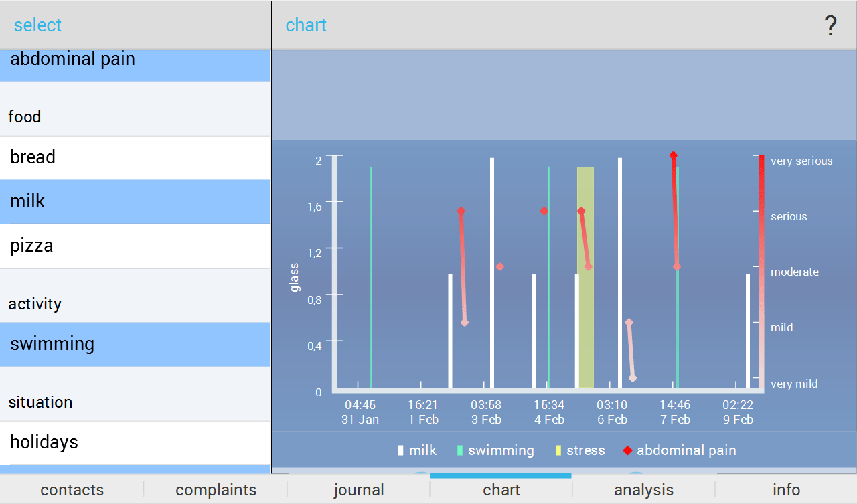Switch to the complaints tab
This screenshot has width=857, height=504.
pyautogui.click(x=216, y=489)
